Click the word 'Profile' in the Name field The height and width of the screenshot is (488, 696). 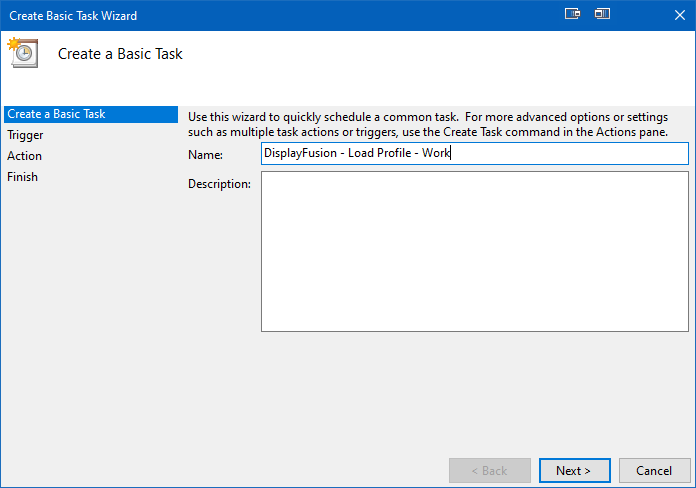pyautogui.click(x=394, y=153)
